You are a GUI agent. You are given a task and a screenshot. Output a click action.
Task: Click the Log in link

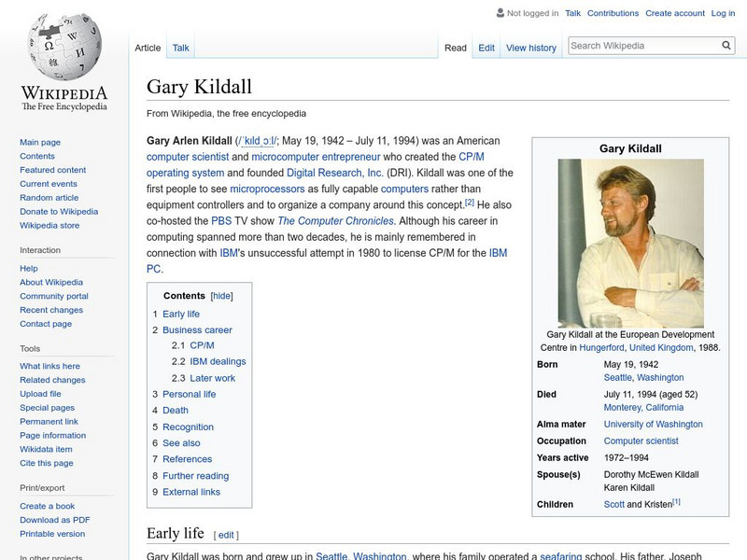coord(723,13)
